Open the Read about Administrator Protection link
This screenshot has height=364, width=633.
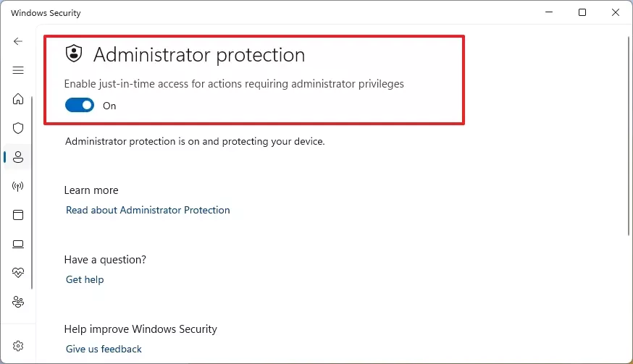click(148, 210)
